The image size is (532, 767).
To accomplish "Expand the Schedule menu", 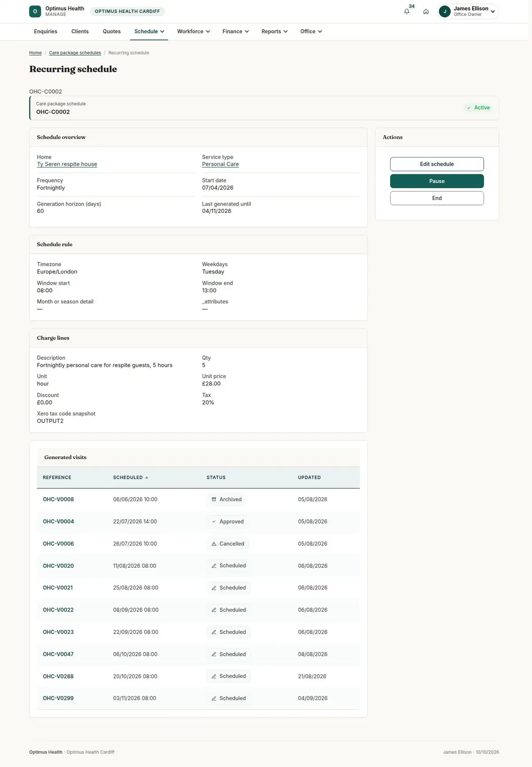I will pos(149,31).
